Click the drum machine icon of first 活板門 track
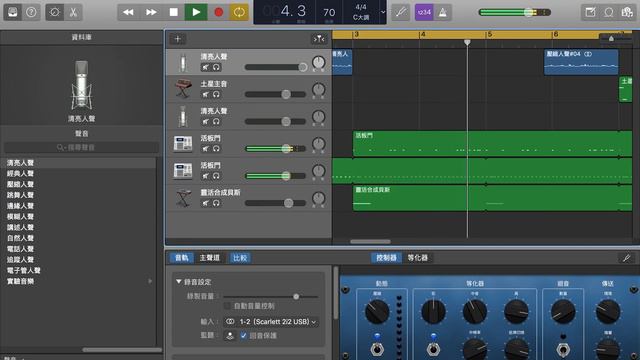 point(183,144)
